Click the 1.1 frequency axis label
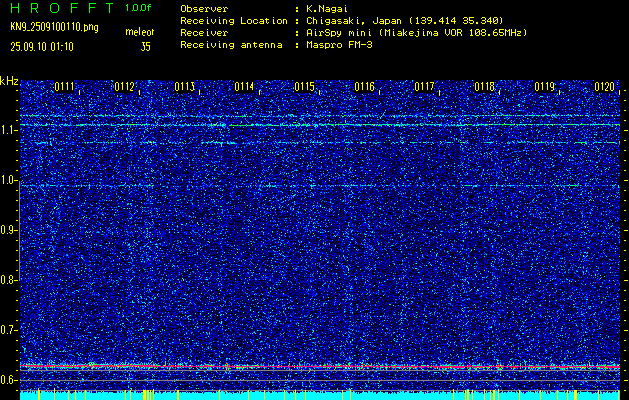Image resolution: width=629 pixels, height=400 pixels. tap(7, 131)
